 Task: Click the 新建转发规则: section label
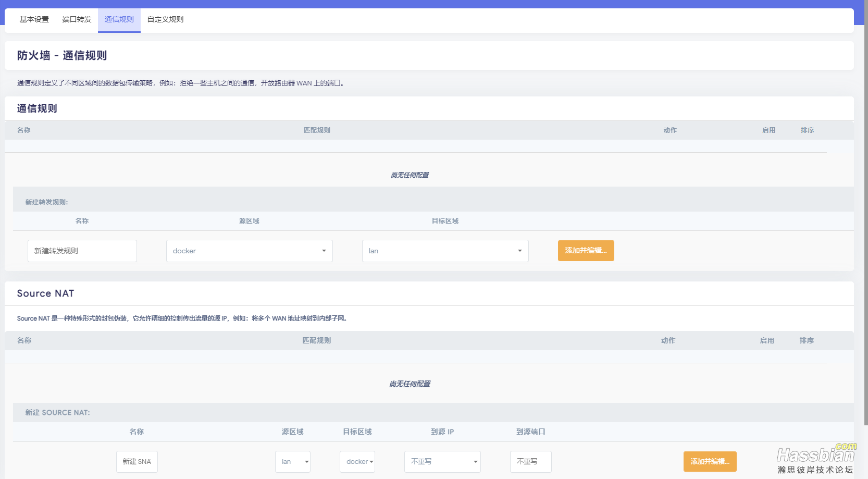pos(46,202)
